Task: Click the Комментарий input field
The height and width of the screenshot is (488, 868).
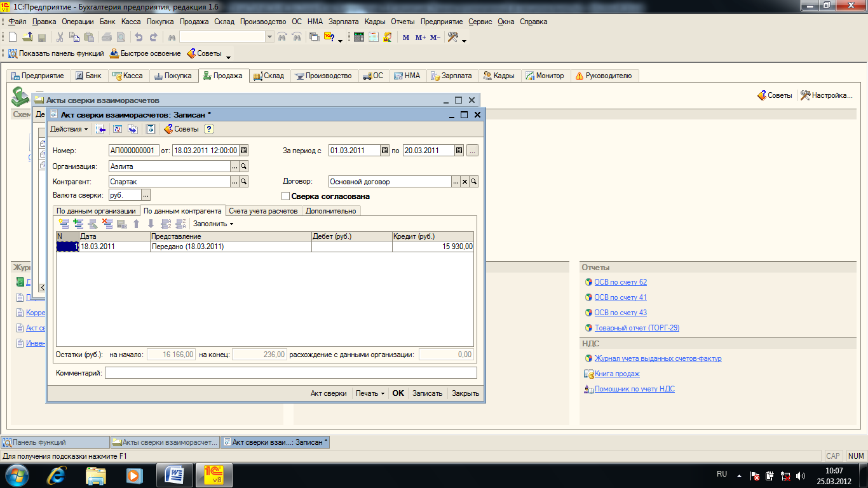Action: [291, 373]
